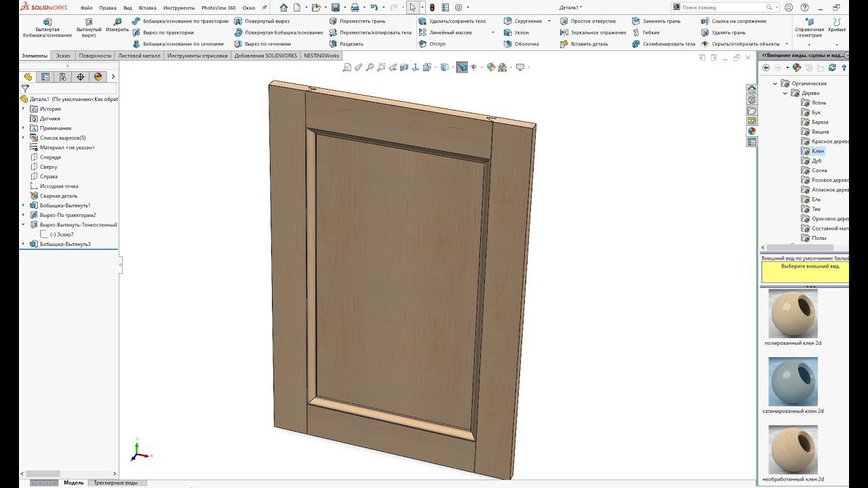The image size is (868, 488).
Task: Open DimXpertManager crosshair tab icon
Action: [81, 77]
